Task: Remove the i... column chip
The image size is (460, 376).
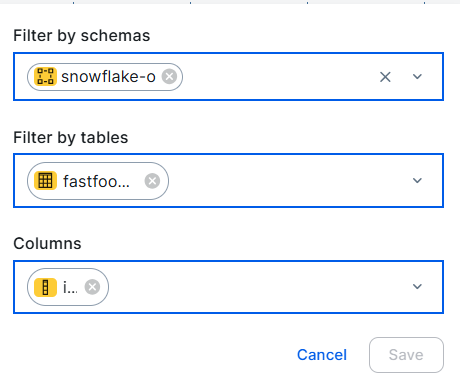Action: 92,287
